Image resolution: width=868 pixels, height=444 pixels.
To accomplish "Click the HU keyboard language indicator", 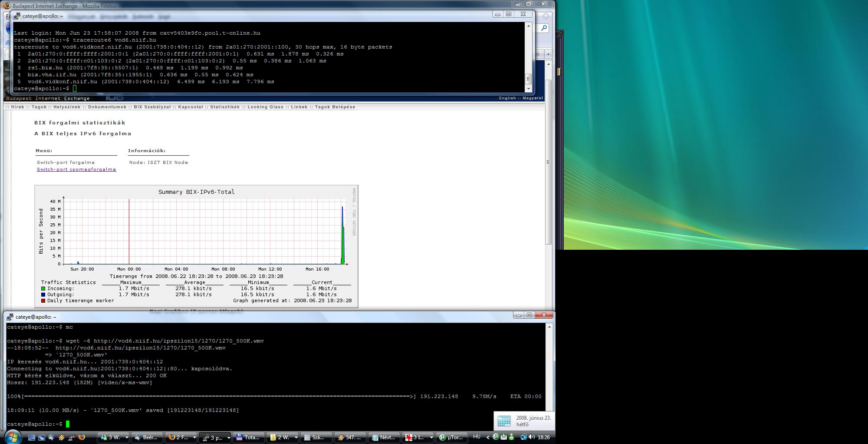I will 477,437.
